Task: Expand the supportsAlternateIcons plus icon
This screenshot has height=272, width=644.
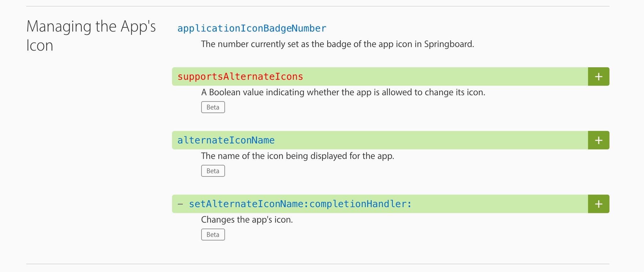Action: tap(598, 76)
